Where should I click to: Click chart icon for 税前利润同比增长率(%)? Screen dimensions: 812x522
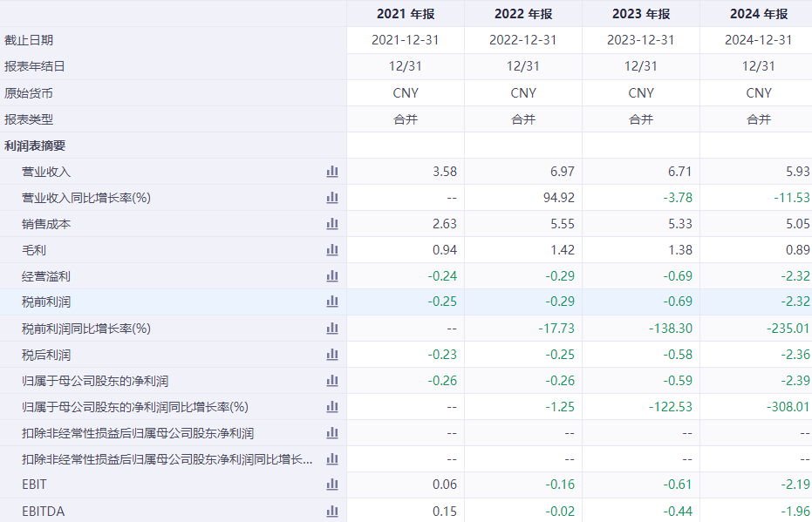[332, 329]
